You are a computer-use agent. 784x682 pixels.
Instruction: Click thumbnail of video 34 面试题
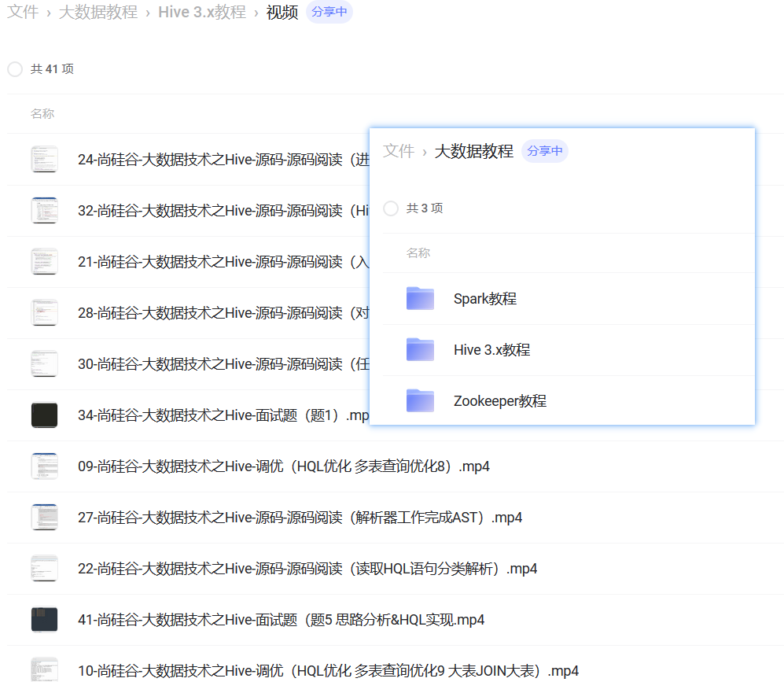pos(45,415)
